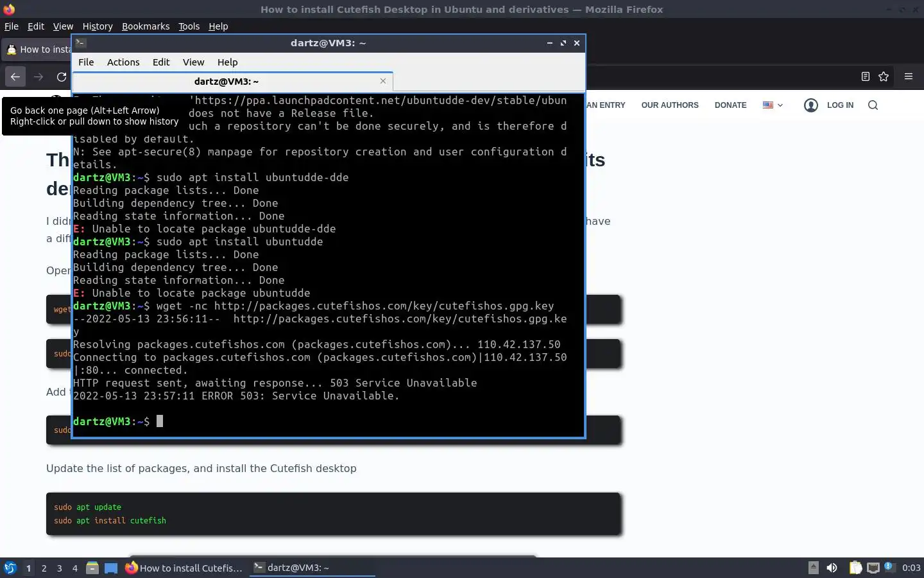Expand the language selector chevron

(780, 105)
